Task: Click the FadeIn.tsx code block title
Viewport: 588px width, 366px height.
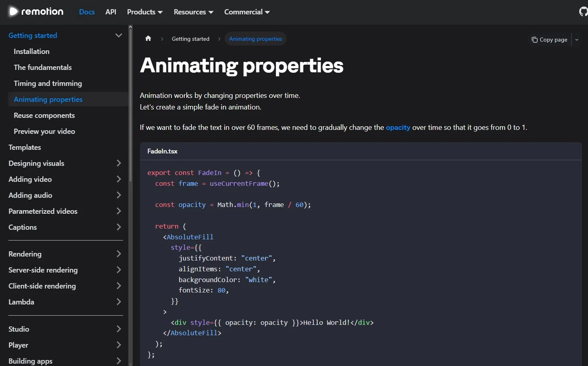Action: (x=162, y=151)
